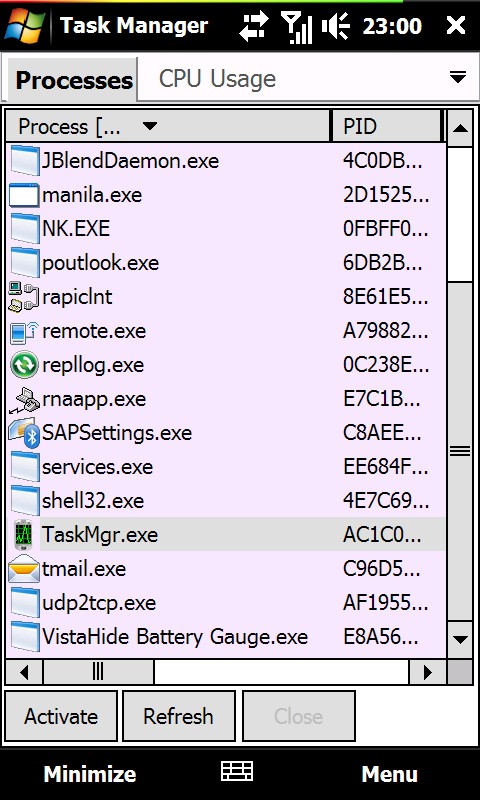Click the PID column header

[x=386, y=126]
